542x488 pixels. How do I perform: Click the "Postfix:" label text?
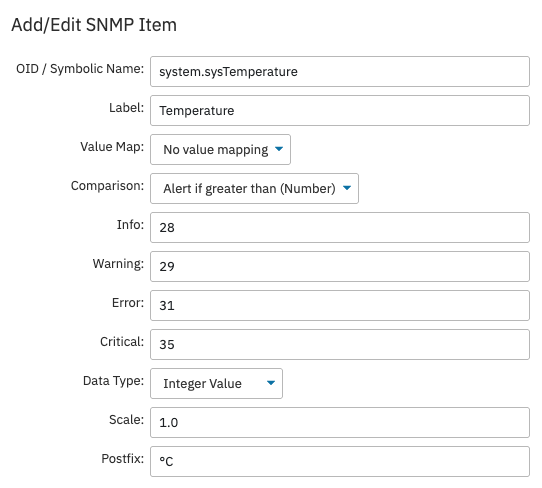click(123, 459)
